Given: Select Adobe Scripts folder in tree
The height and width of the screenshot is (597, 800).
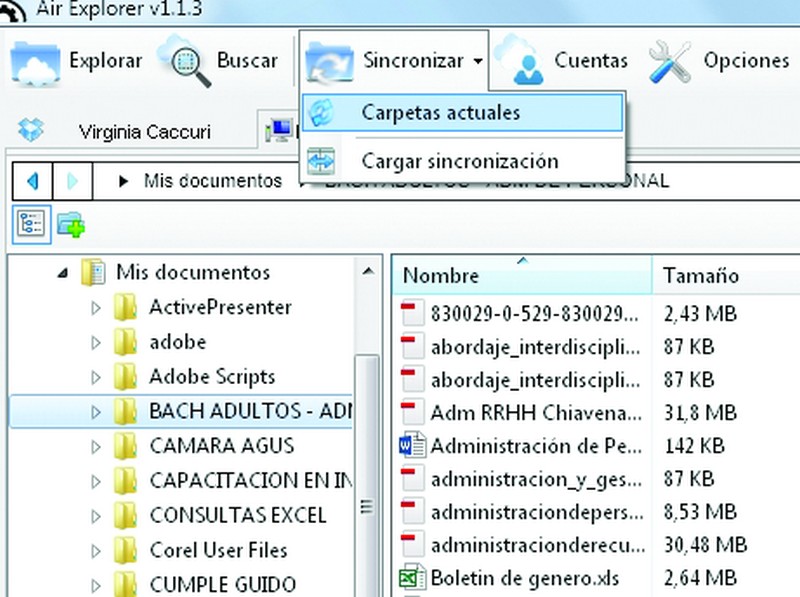Looking at the screenshot, I should [212, 377].
